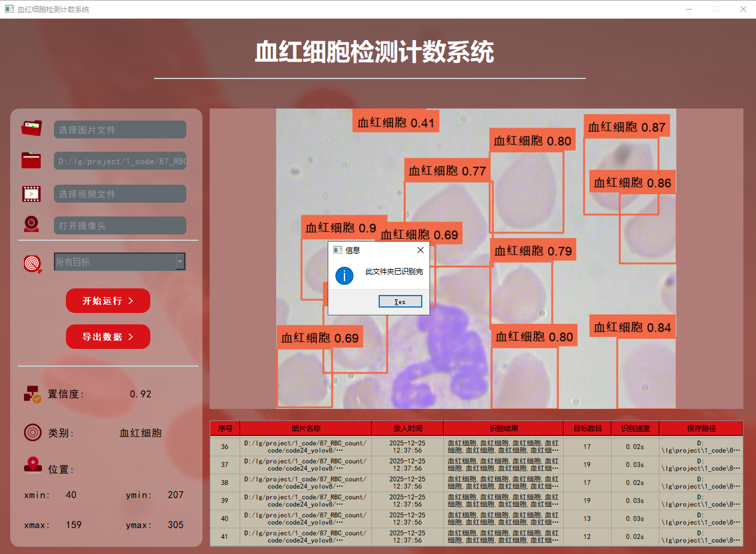
Task: Click the folder path field D:/lg/project
Action: coord(120,161)
